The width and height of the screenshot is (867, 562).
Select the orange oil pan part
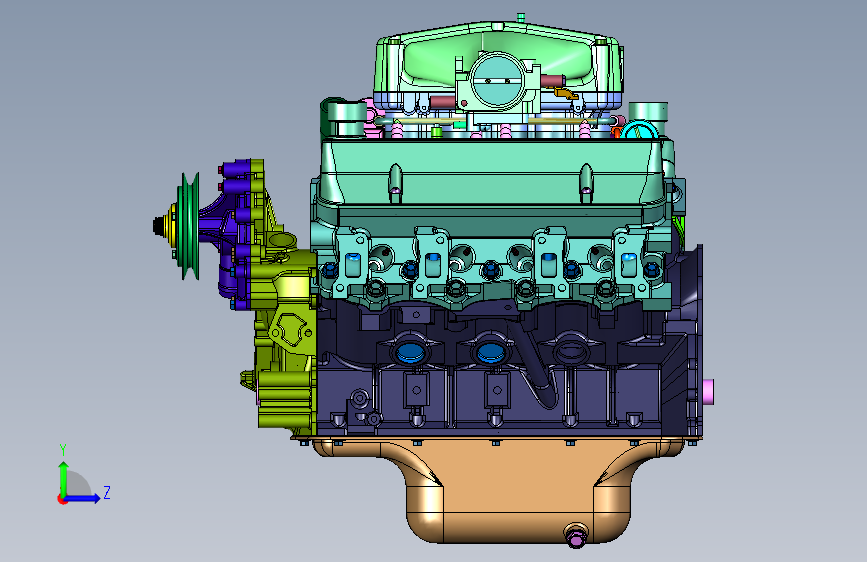click(x=498, y=492)
